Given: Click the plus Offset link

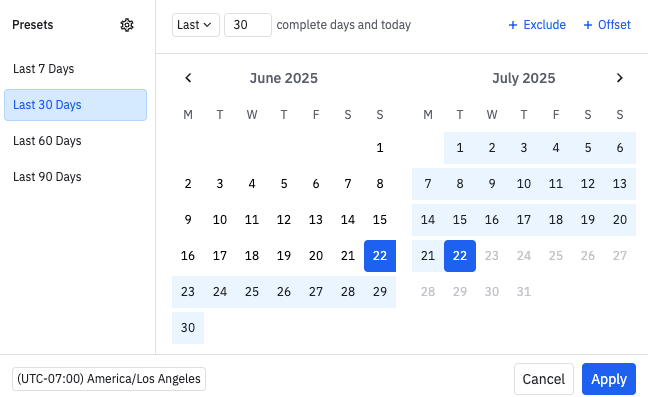Looking at the screenshot, I should 607,25.
